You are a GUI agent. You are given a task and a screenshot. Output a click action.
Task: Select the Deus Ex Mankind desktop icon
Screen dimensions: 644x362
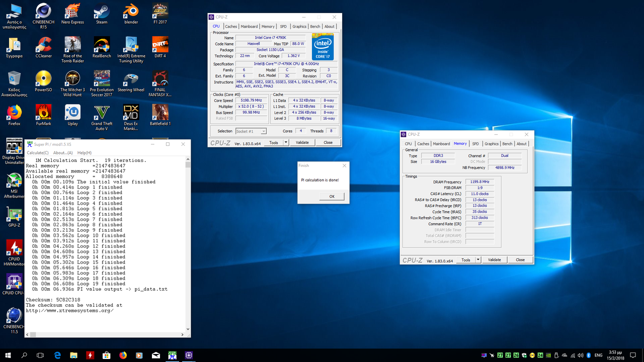(x=131, y=117)
